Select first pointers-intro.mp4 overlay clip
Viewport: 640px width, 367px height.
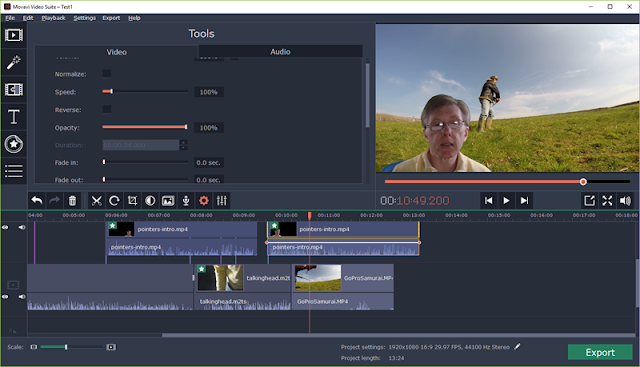tap(182, 229)
